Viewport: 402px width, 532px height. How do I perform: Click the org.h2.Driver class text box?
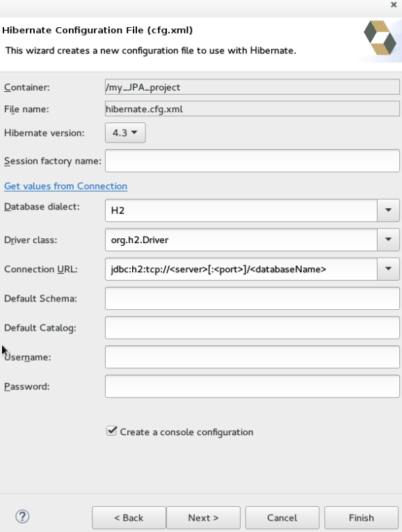click(241, 240)
